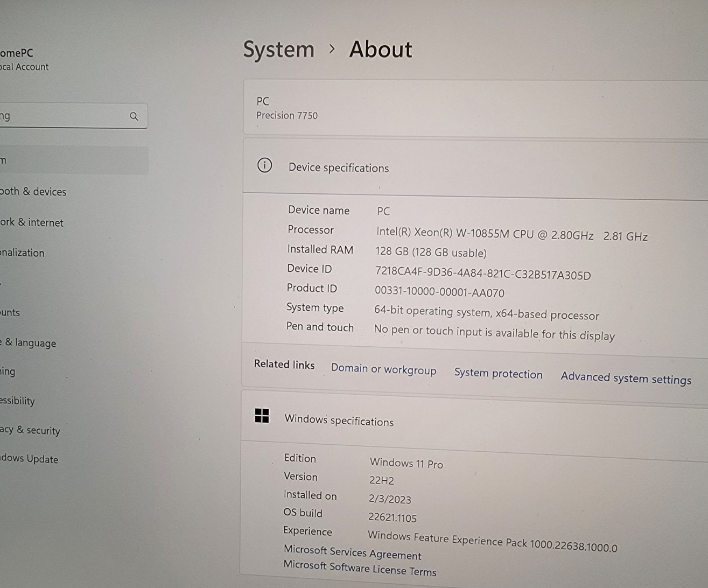
Task: Select Windows Feature Experience Pack value
Action: (492, 541)
